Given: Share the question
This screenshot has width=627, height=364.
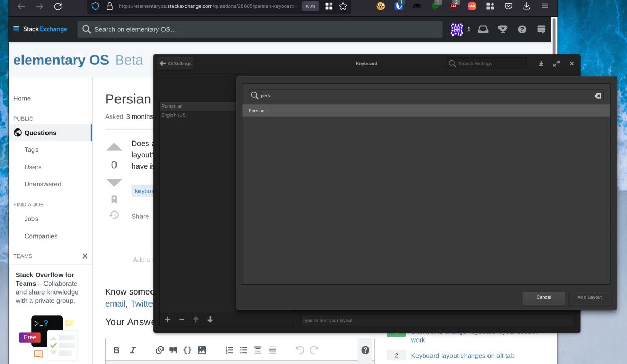Looking at the screenshot, I should point(140,216).
